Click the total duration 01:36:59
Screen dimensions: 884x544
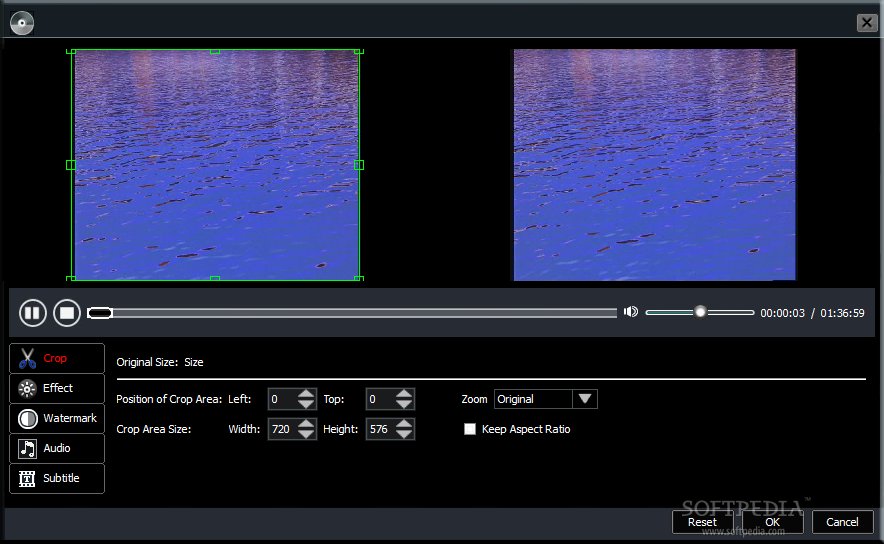tap(842, 313)
